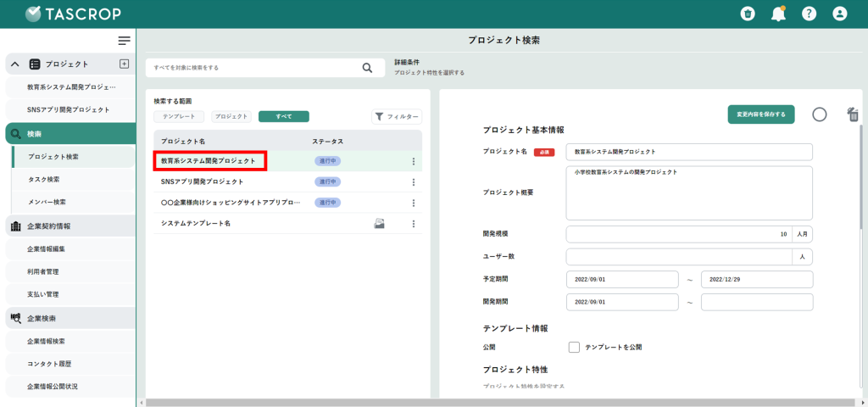Open more options for 教育系システム開発プロジェクト row
868x407 pixels.
pos(413,161)
